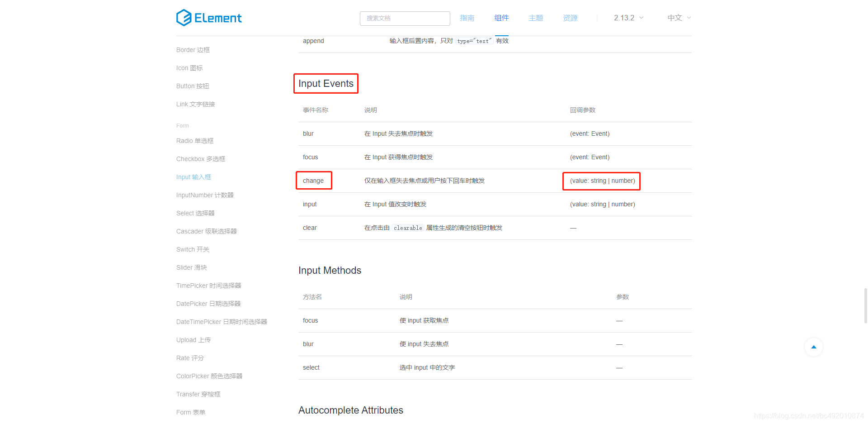The width and height of the screenshot is (868, 424).
Task: Click blur in Input Events table
Action: [x=308, y=133]
